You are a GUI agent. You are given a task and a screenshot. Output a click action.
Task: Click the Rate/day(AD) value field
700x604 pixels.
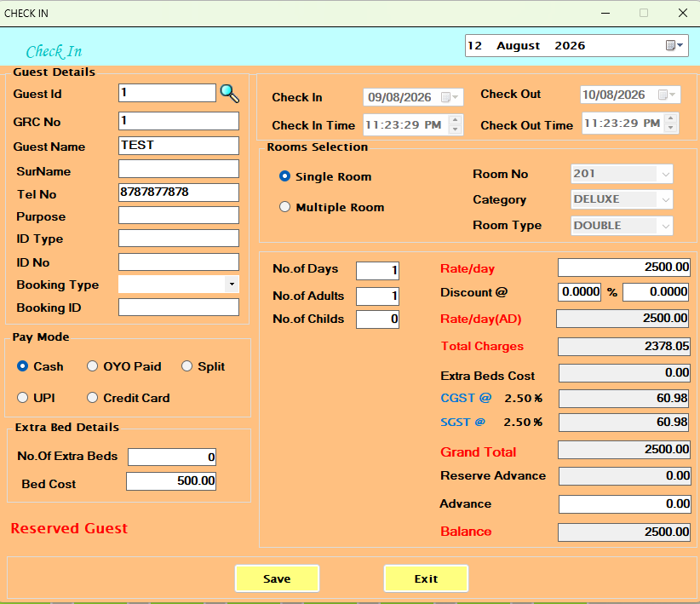(x=623, y=319)
